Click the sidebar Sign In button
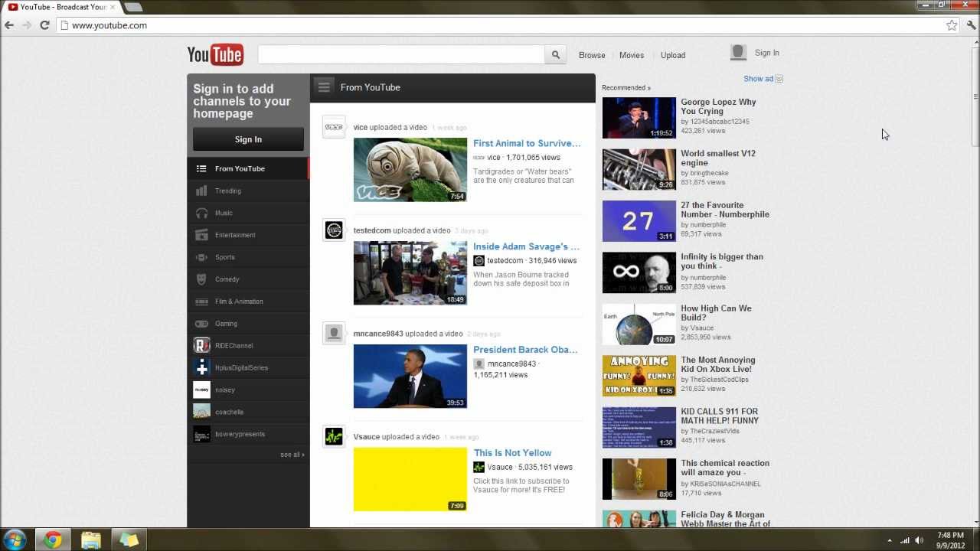980x551 pixels. 248,139
